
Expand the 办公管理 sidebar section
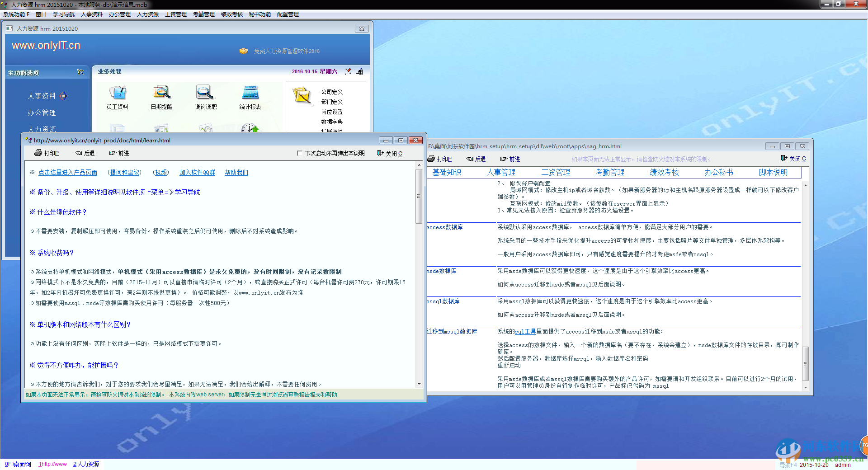pos(42,113)
